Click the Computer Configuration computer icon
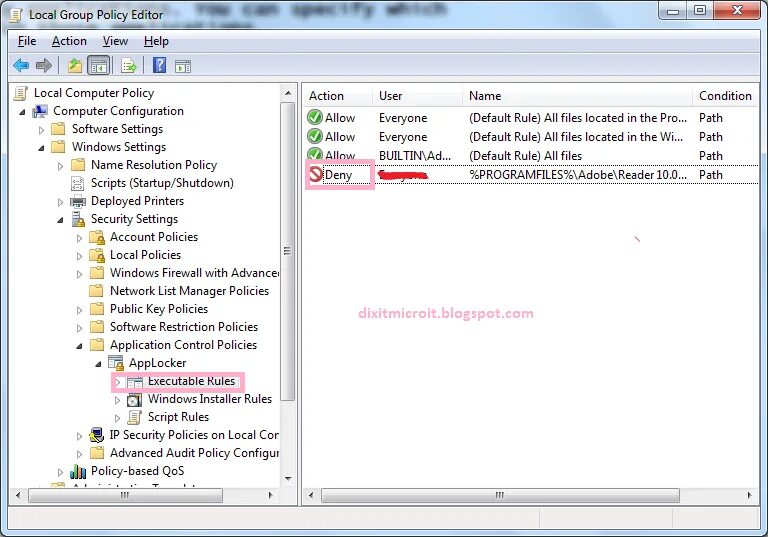This screenshot has height=537, width=768. [40, 111]
